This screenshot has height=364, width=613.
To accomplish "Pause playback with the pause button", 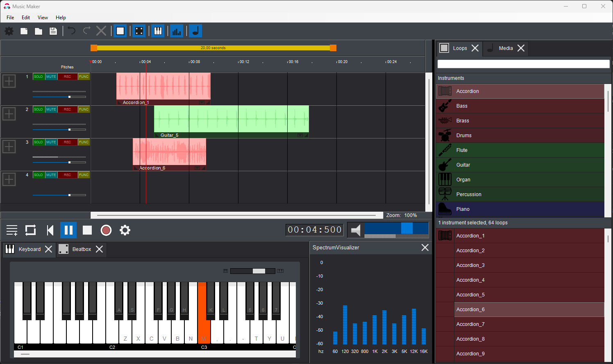I will [x=68, y=230].
